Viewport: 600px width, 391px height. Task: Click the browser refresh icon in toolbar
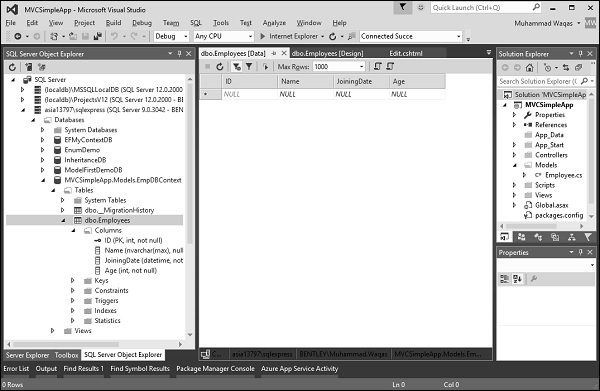tap(333, 36)
